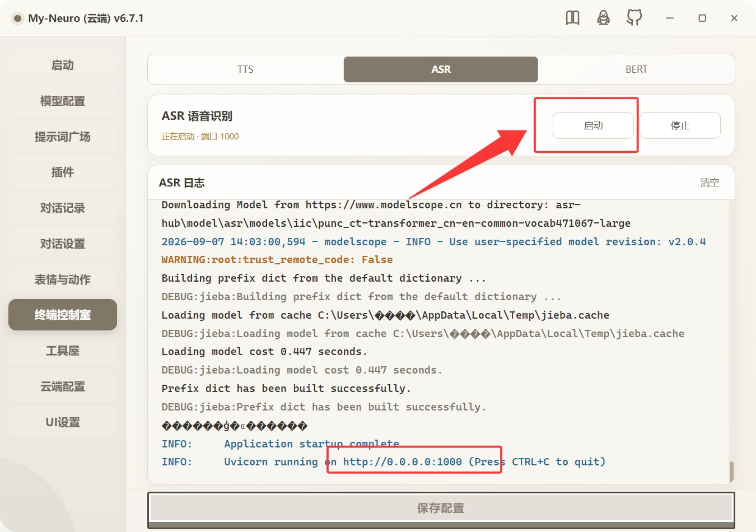This screenshot has height=532, width=756.
Task: Open 对话设置 in the sidebar
Action: click(x=63, y=244)
